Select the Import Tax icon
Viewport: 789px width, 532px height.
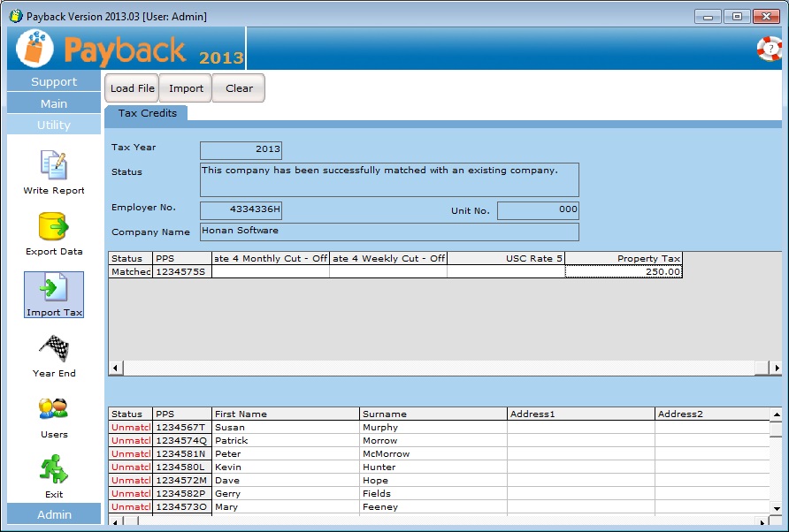(x=54, y=289)
